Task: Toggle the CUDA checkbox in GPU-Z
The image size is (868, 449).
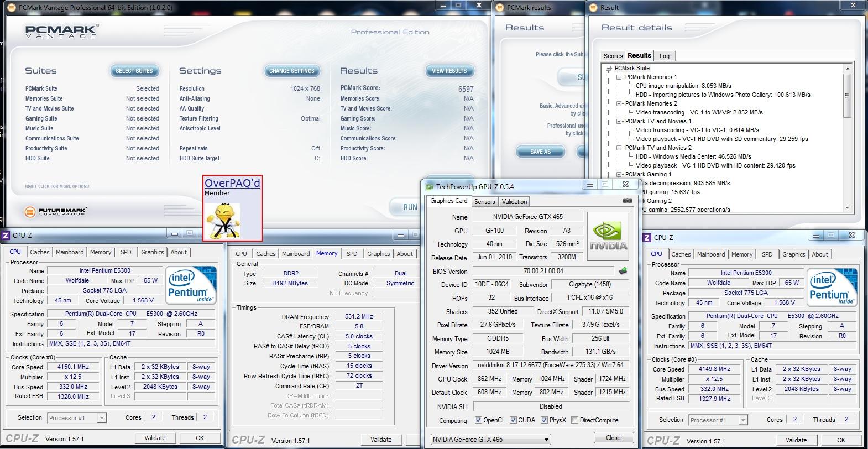Action: 513,420
